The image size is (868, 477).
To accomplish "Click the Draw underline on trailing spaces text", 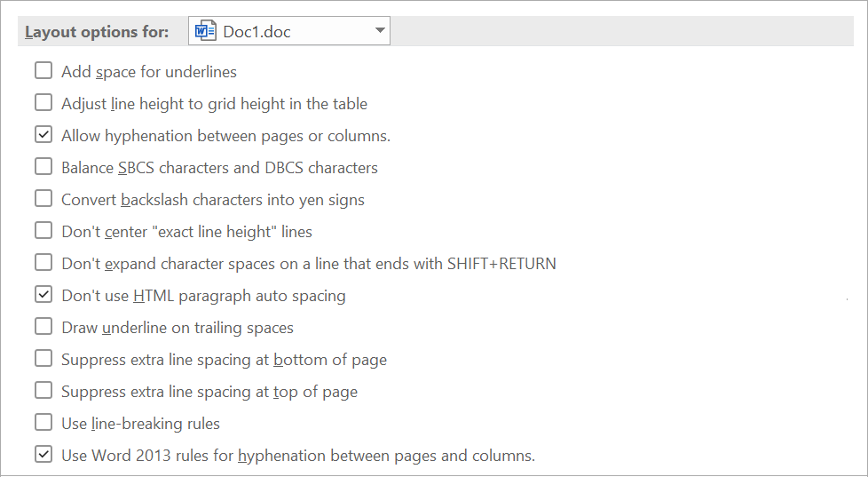I will pyautogui.click(x=178, y=328).
